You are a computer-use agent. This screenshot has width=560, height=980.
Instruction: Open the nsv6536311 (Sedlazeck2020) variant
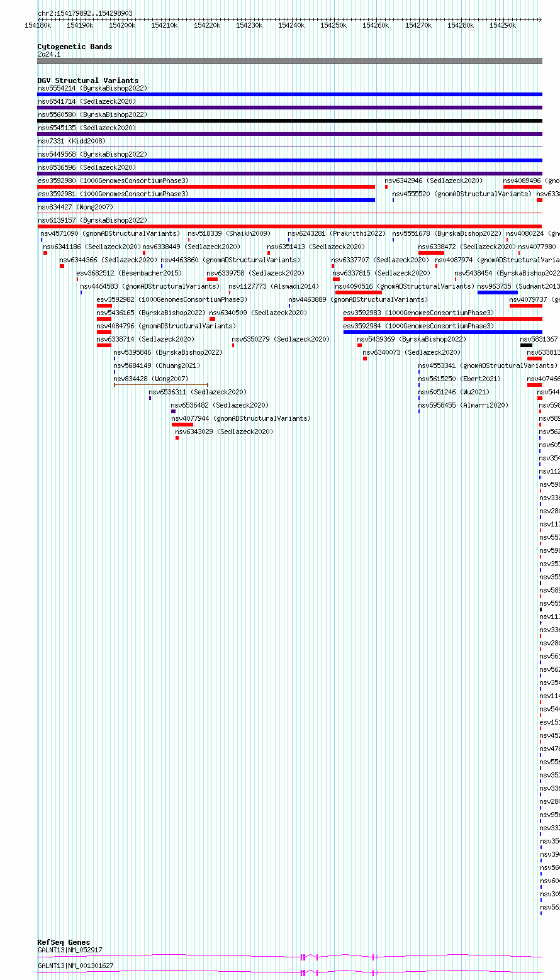point(198,393)
